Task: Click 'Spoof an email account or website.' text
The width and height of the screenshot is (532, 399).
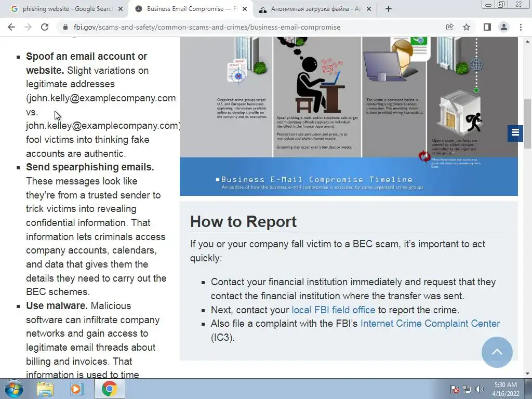Action: click(87, 63)
